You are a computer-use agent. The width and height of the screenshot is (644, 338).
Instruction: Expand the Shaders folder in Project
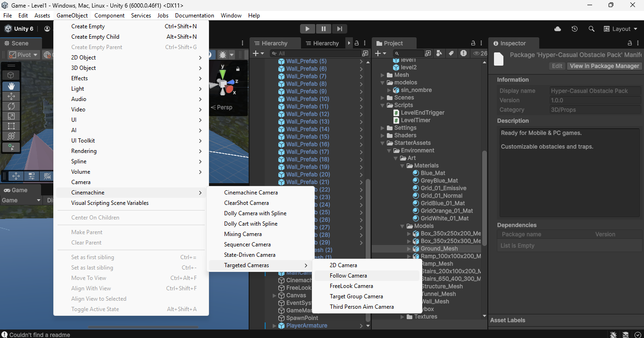pos(383,135)
